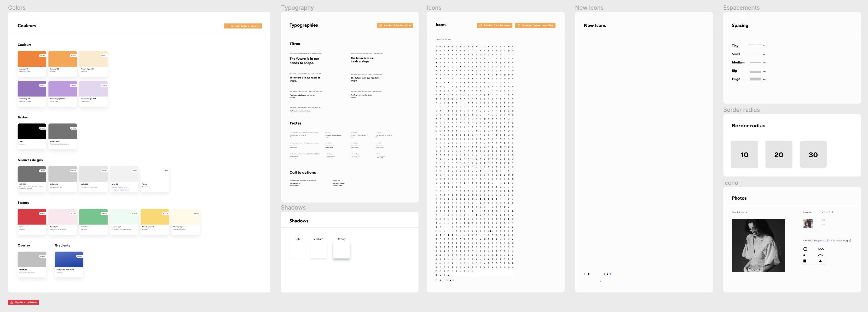Screen dimensions: 868x312
Task: Click the checked checkbox in New Icons frame
Action: 589,274
